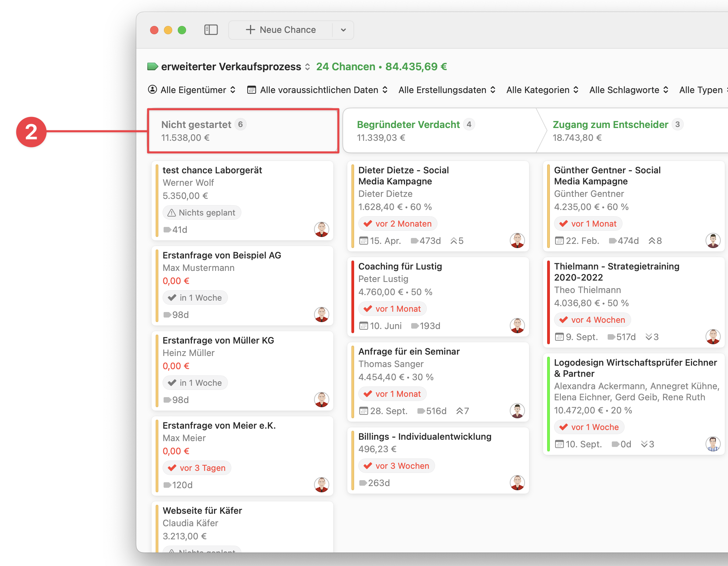Check off the 'vor 3 Tagen' task
728x566 pixels.
pyautogui.click(x=172, y=468)
